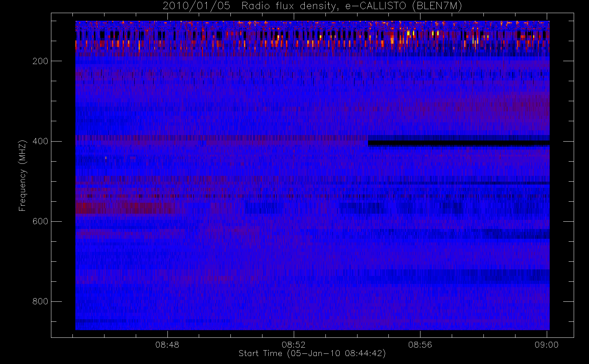Click the 800 frequency tick label

[40, 301]
